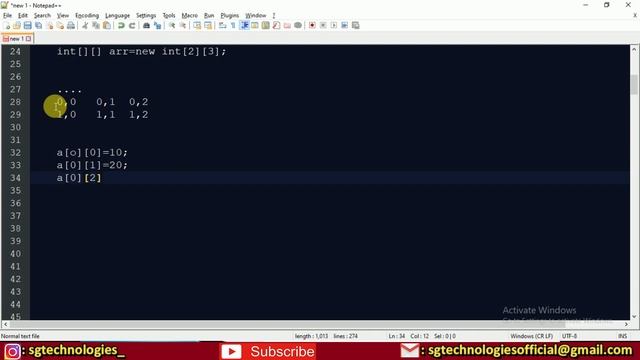Click the Close All toolbar icon
640x360 pixels.
pyautogui.click(x=60, y=25)
